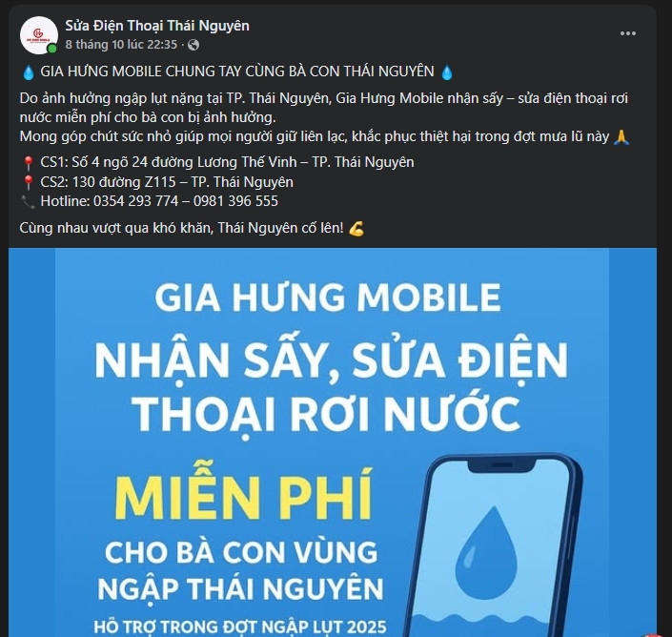Click the post timestamp 8 tháng 10 lúc 22:35

[x=121, y=45]
